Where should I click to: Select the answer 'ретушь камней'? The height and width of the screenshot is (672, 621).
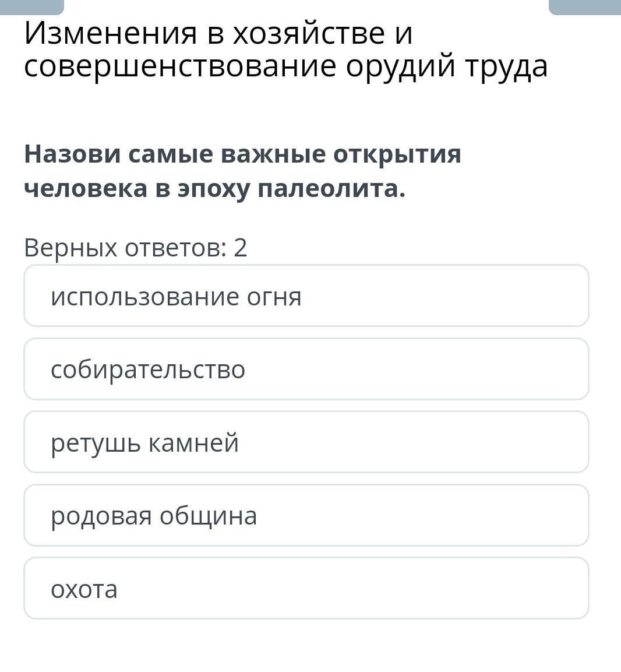click(x=306, y=442)
